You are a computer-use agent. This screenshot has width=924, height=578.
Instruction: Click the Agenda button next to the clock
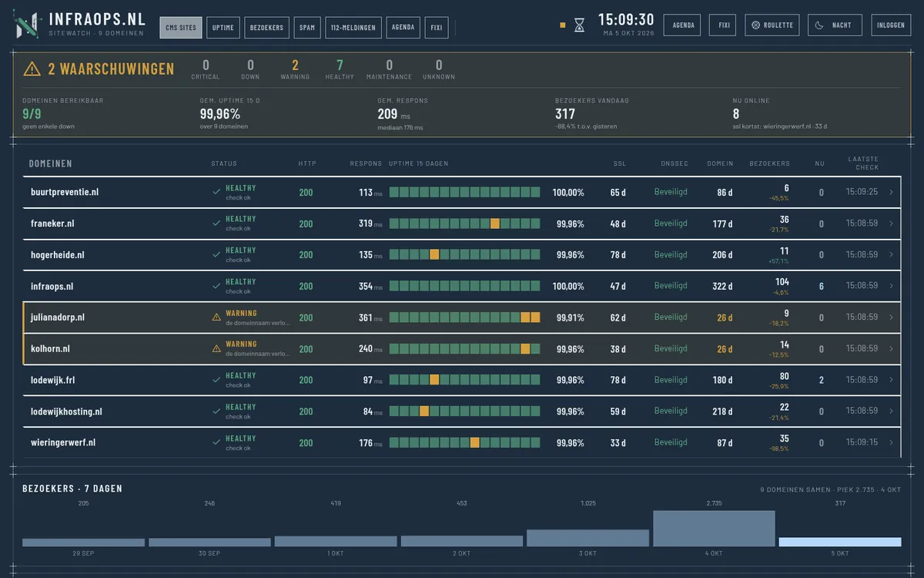(683, 25)
